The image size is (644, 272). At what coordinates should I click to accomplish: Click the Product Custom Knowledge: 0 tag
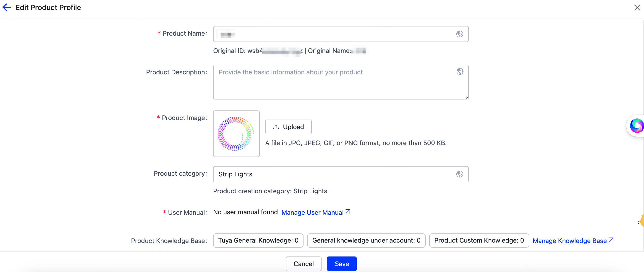(x=479, y=241)
